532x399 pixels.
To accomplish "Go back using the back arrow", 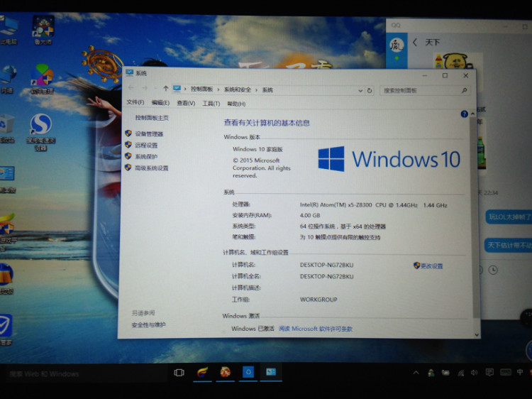I will pyautogui.click(x=131, y=87).
